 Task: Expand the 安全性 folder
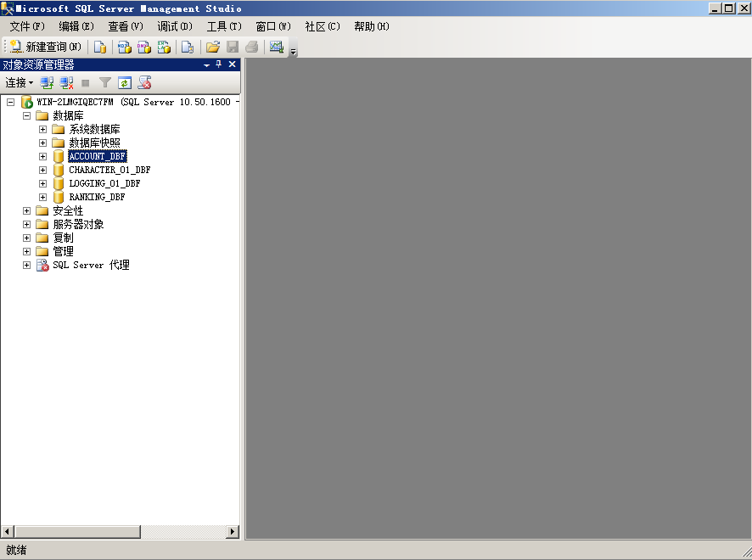pyautogui.click(x=27, y=211)
